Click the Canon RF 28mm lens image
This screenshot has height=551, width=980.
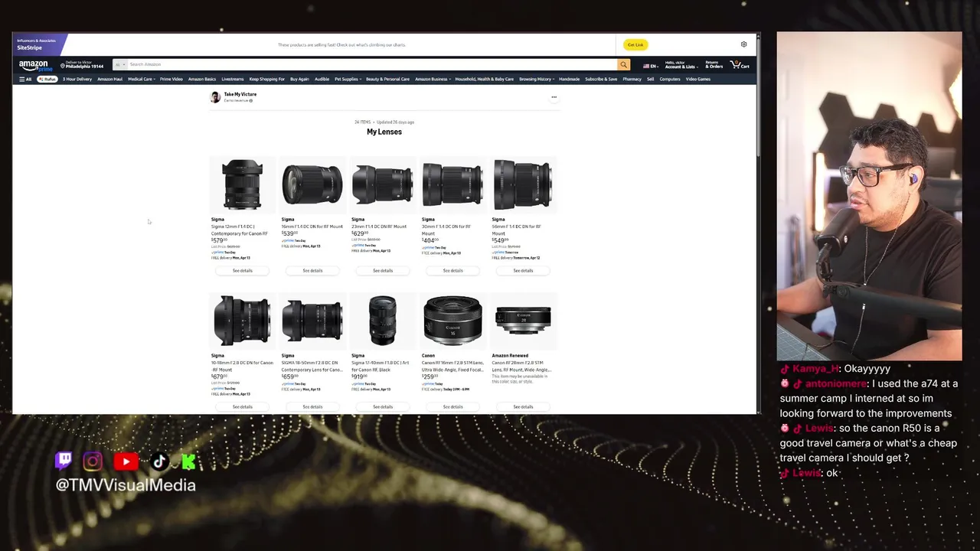coord(523,321)
